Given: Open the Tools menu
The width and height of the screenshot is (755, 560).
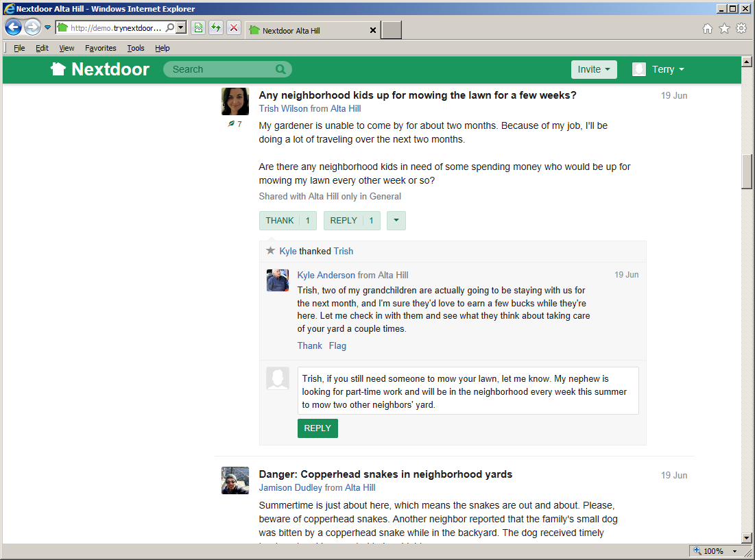Looking at the screenshot, I should (x=136, y=48).
